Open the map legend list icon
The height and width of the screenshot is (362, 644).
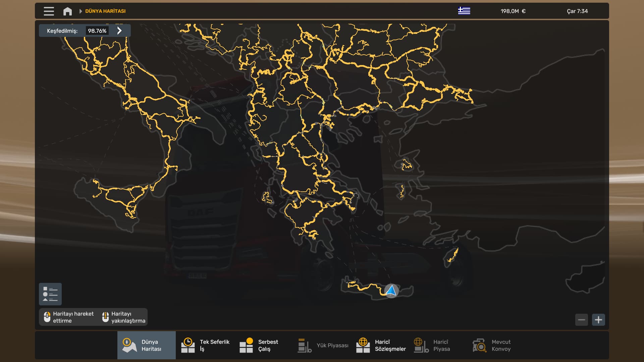click(50, 294)
